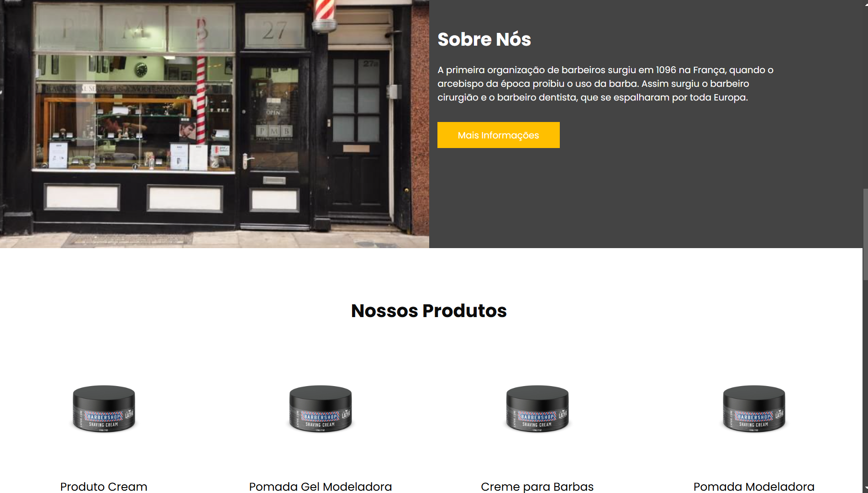Select the Pomada Gel Modeladora title
Viewport: 868px width, 493px height.
click(x=321, y=487)
